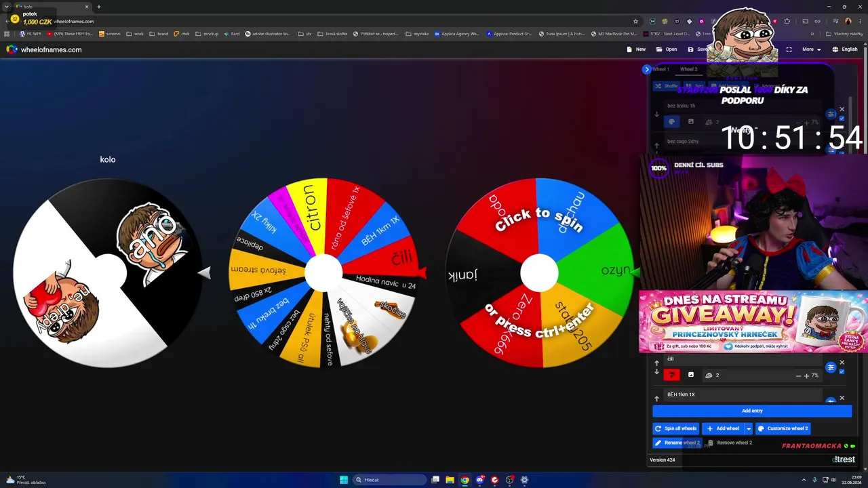Screen dimensions: 868x488
Task: Add an image to the 'čili' entry
Action: pos(691,375)
